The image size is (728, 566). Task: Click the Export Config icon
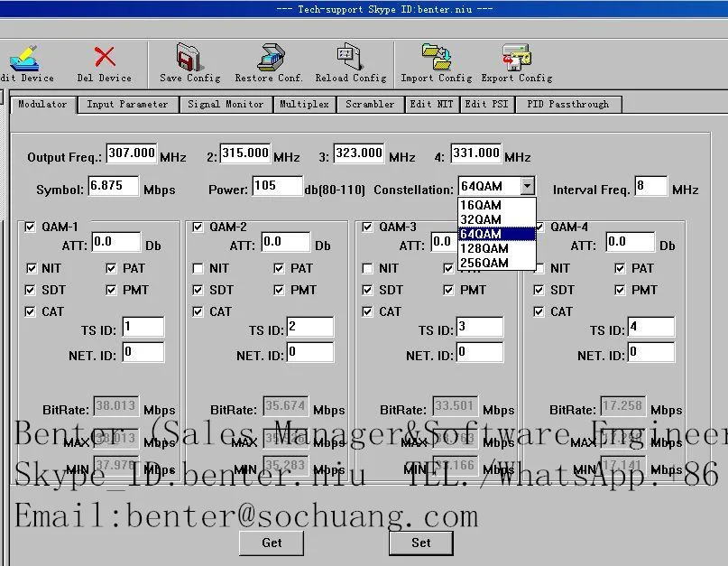pos(517,57)
